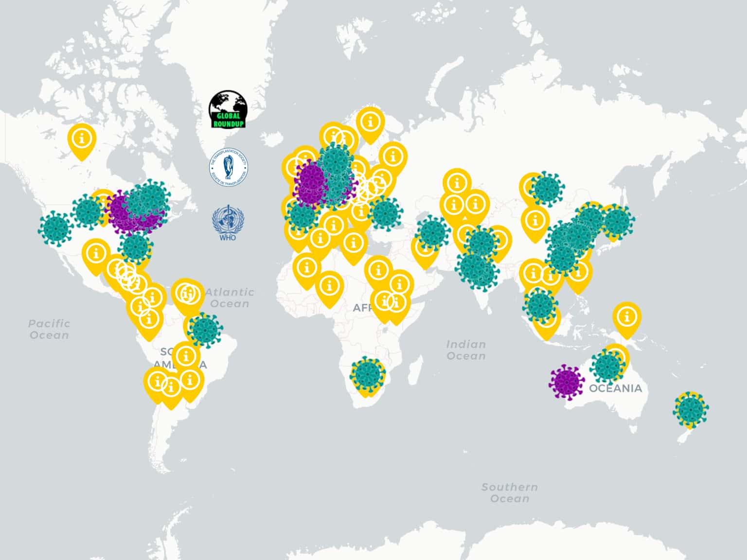Click the teal virus on the US West Coast
The width and height of the screenshot is (747, 560).
tap(55, 227)
